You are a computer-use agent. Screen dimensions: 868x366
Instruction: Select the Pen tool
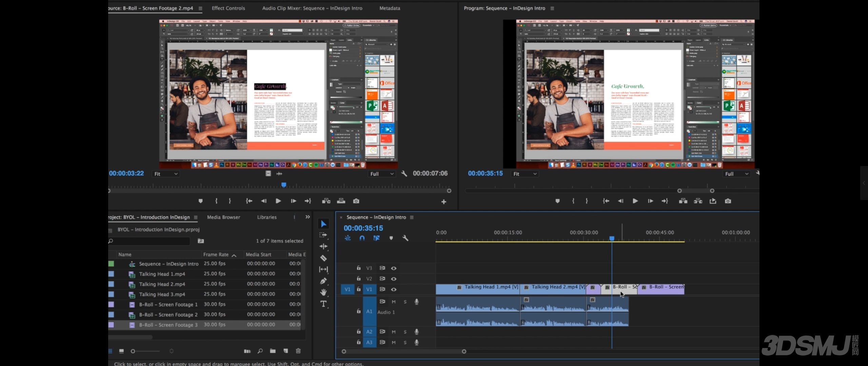[x=323, y=281]
